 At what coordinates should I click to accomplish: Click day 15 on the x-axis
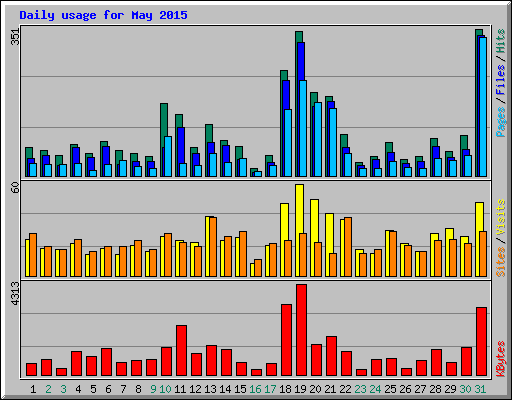240,389
